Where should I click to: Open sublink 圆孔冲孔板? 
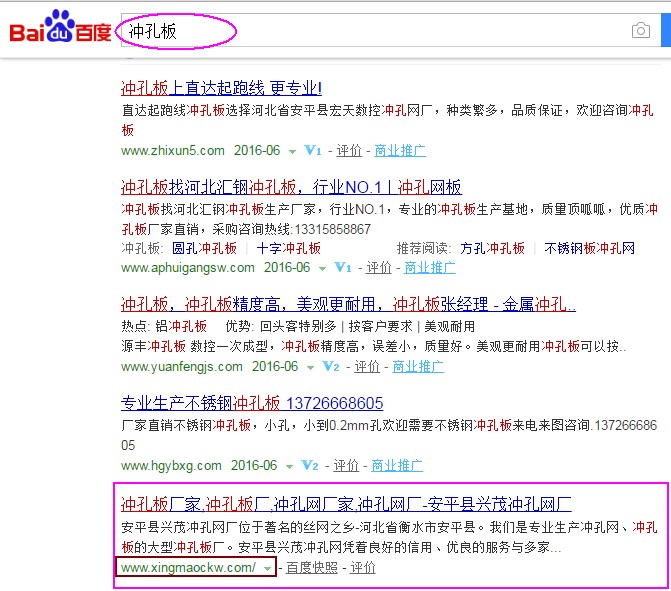[205, 248]
